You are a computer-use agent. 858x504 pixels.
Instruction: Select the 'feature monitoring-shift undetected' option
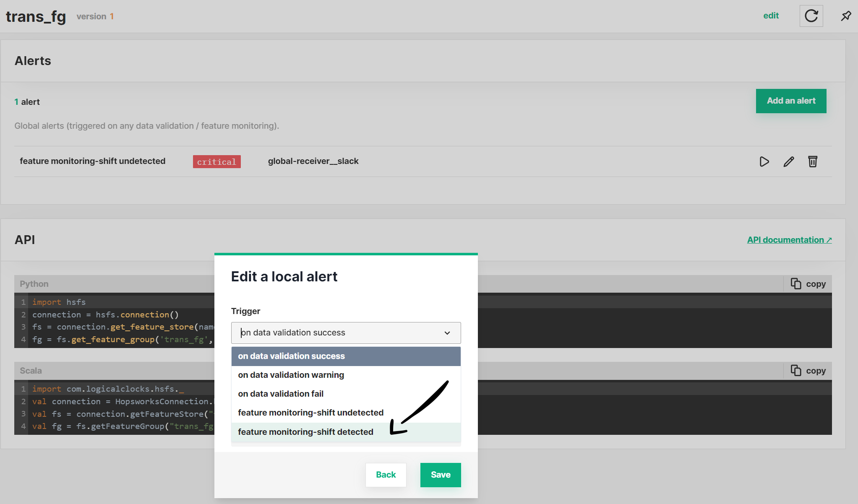pyautogui.click(x=310, y=412)
